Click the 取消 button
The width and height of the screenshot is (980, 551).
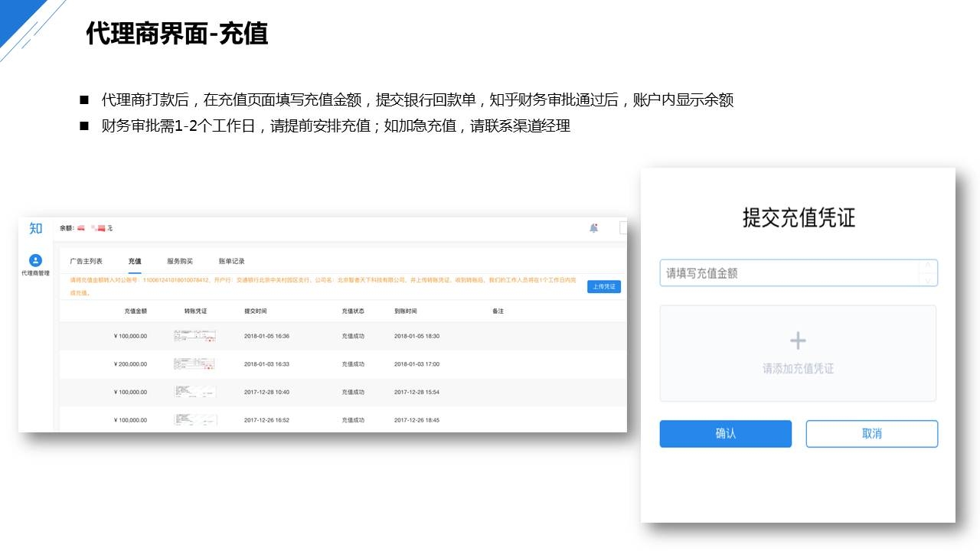point(871,434)
